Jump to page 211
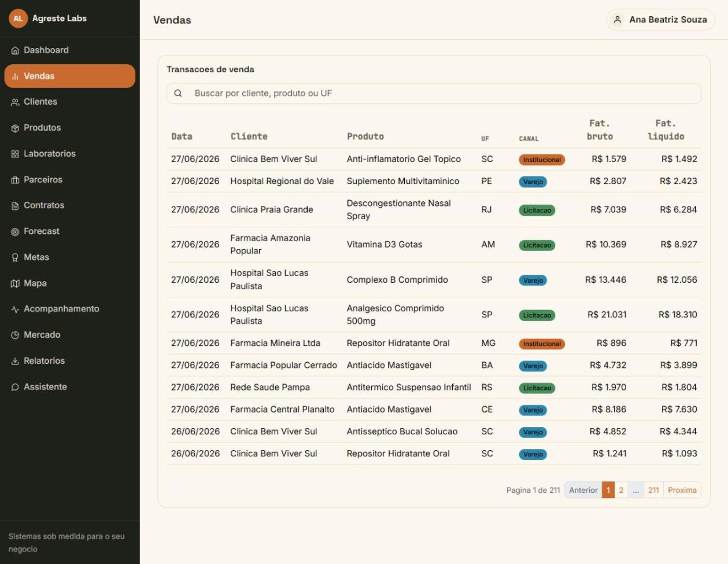728x564 pixels. (653, 490)
